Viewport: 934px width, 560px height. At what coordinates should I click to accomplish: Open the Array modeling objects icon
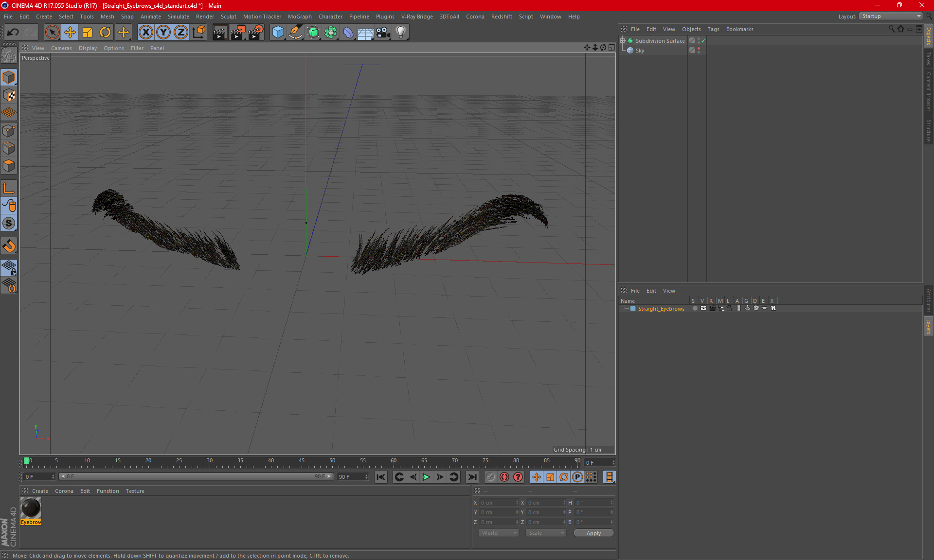[331, 33]
